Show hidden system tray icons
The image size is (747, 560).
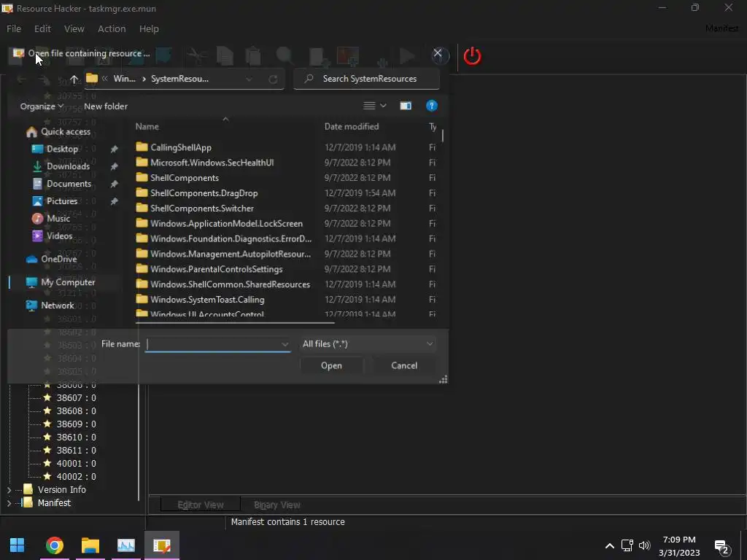(x=609, y=545)
